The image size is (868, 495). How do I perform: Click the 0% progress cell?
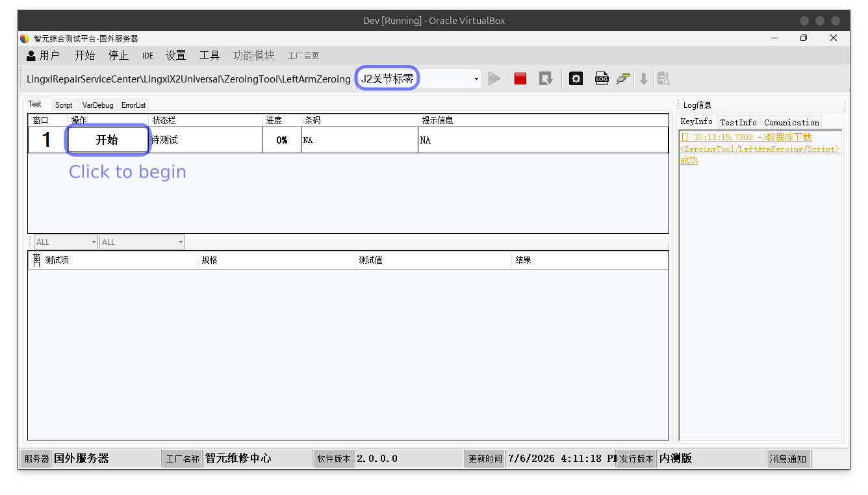(281, 140)
